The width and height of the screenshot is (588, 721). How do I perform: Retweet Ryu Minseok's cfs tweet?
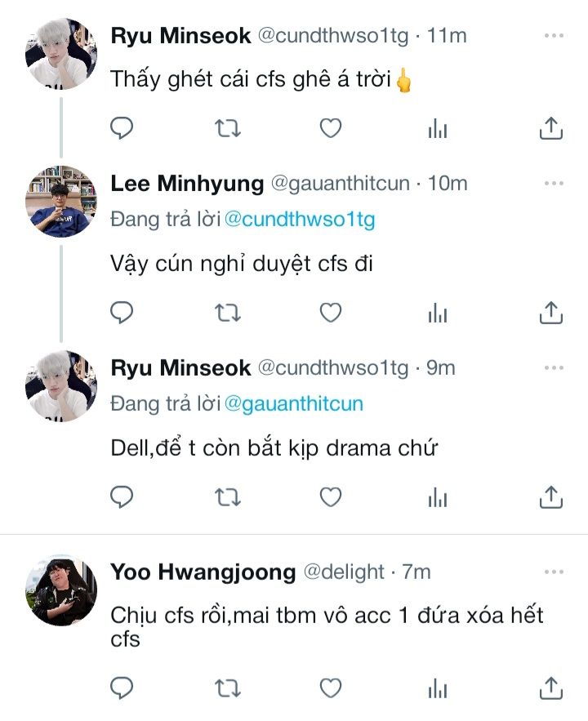click(x=225, y=127)
